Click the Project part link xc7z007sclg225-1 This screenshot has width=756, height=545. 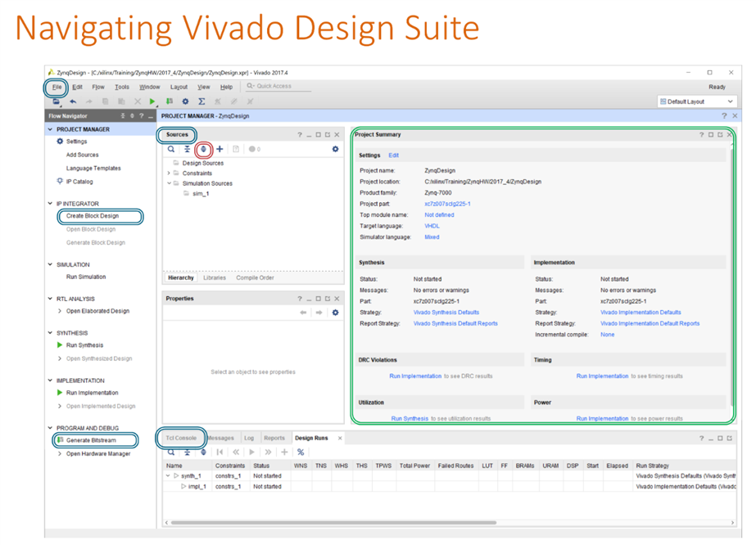coord(447,204)
